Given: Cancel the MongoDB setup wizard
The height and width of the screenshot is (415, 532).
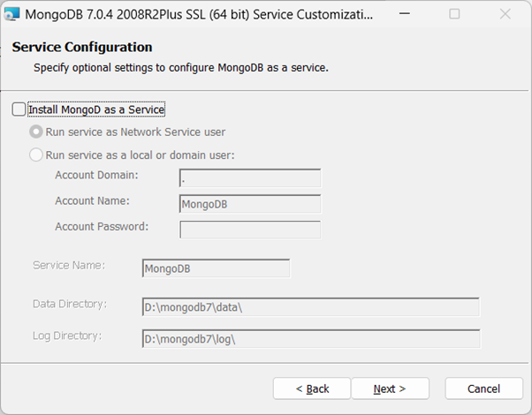Looking at the screenshot, I should tap(483, 389).
